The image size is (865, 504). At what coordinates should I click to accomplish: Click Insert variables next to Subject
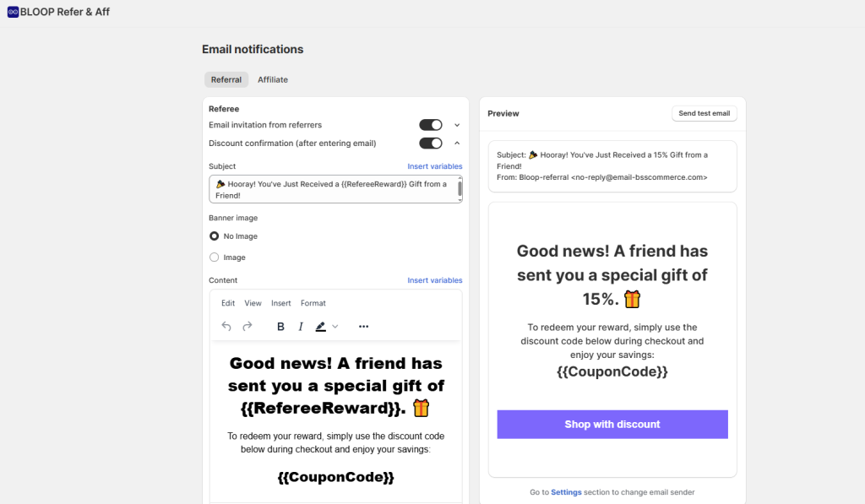[x=435, y=165]
